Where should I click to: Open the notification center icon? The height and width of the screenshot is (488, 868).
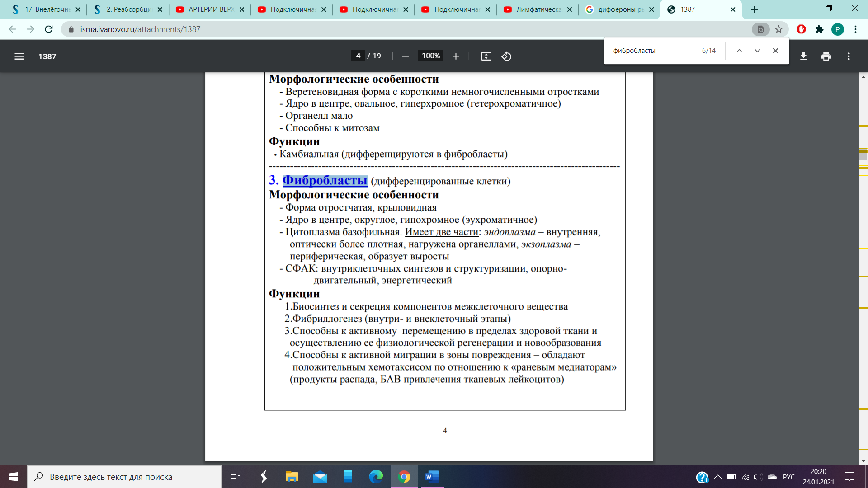tap(849, 477)
